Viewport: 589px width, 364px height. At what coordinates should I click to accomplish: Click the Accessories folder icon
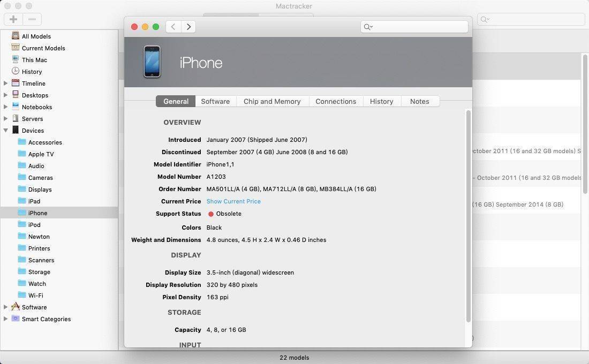coord(22,142)
